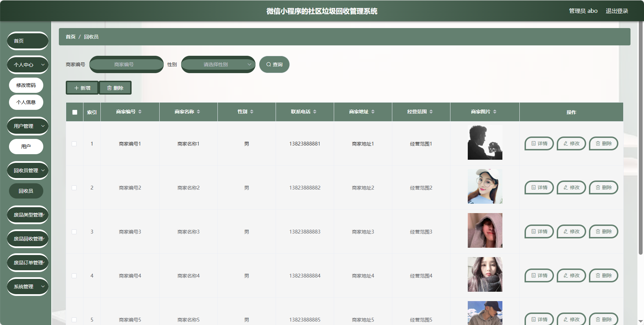Viewport: 644px width, 325px height.
Task: Click the 商家地址2 cell
Action: coord(363,188)
